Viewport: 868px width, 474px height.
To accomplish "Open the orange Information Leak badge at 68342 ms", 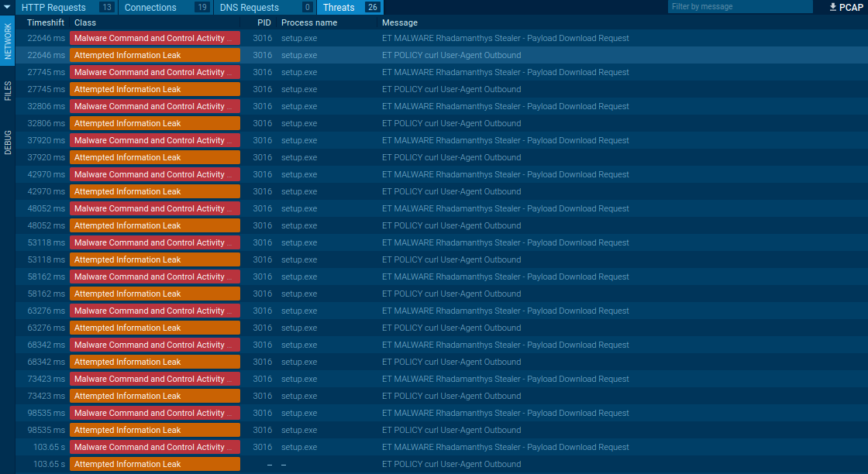I will click(155, 362).
